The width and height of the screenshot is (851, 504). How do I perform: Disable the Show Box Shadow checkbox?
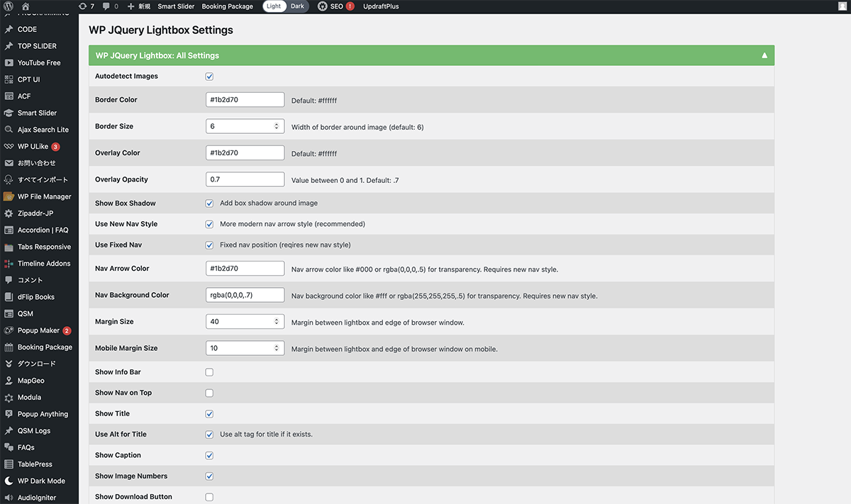click(x=209, y=203)
